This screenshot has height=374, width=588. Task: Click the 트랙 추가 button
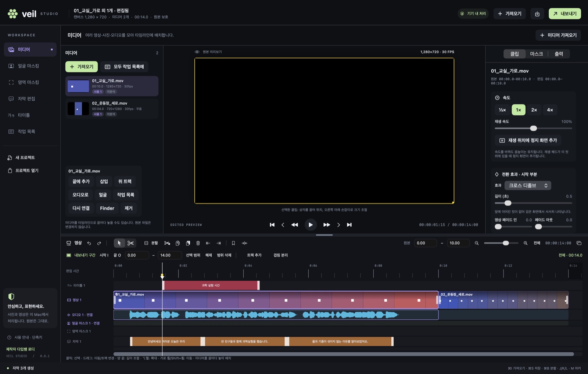click(x=254, y=255)
